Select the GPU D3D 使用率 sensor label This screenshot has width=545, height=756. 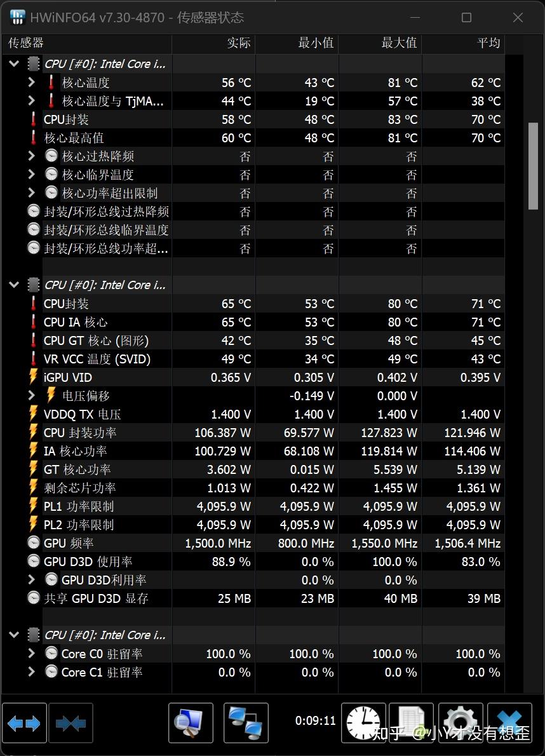click(x=88, y=562)
